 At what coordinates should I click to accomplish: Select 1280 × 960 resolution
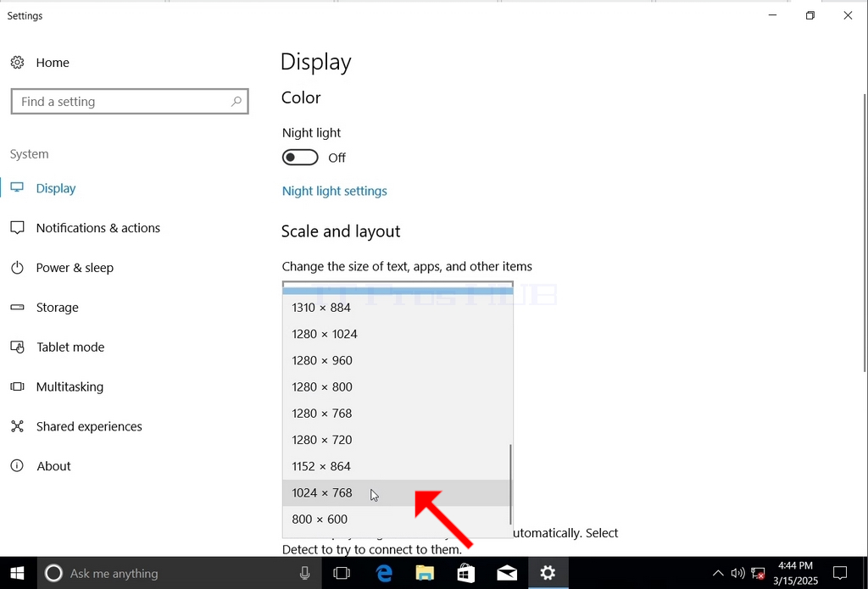point(398,360)
